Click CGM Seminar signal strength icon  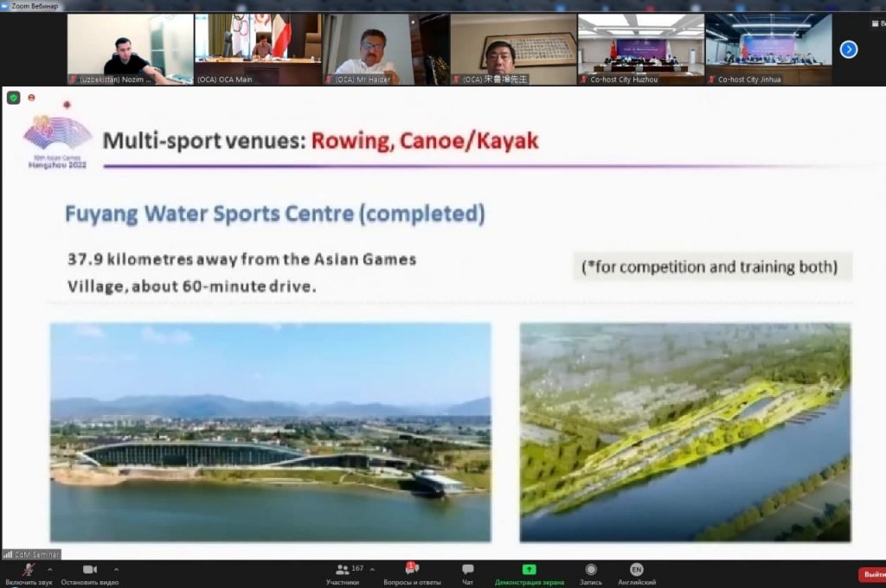8,554
